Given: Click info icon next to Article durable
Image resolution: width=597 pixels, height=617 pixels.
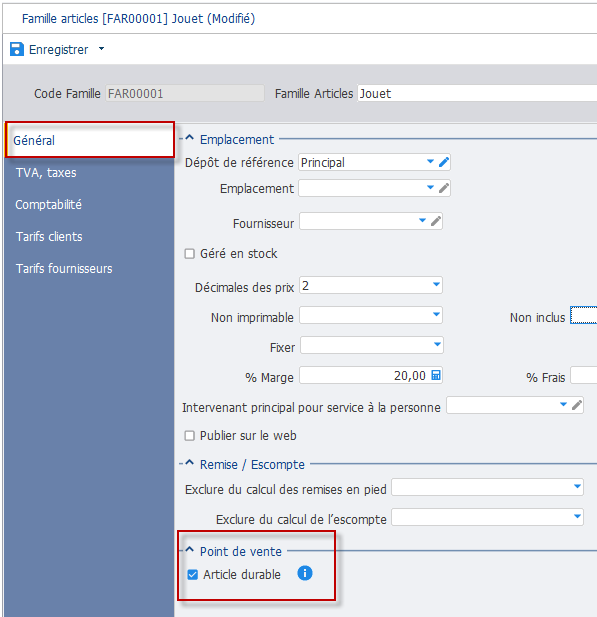Looking at the screenshot, I should [305, 573].
